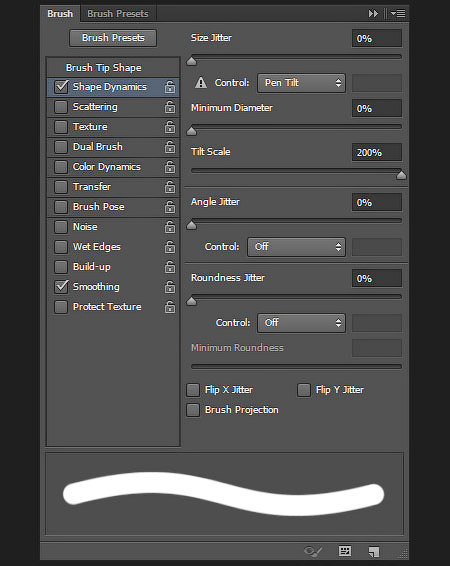Select the Brush Tip Shape section
The height and width of the screenshot is (566, 450).
104,68
